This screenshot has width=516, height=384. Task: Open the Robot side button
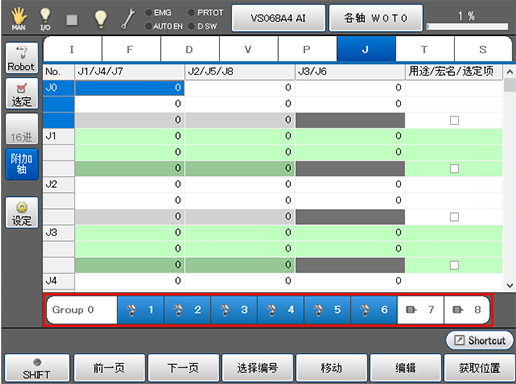[22, 58]
